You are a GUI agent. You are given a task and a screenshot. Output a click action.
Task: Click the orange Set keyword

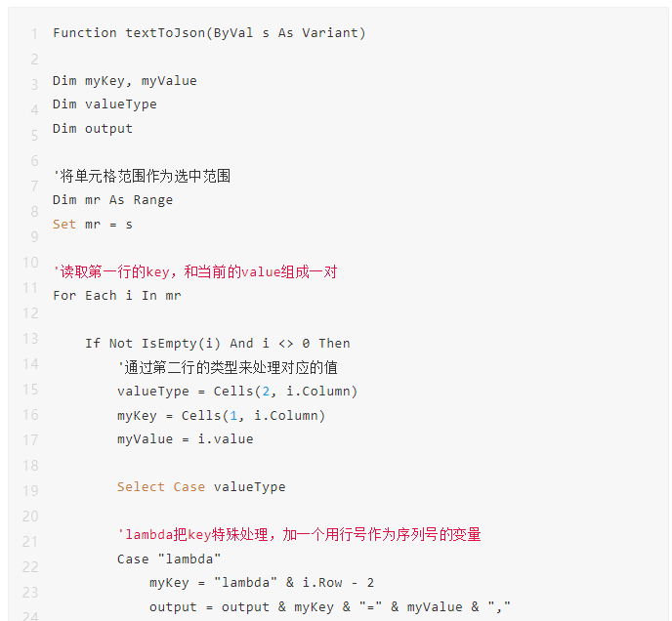pos(64,225)
